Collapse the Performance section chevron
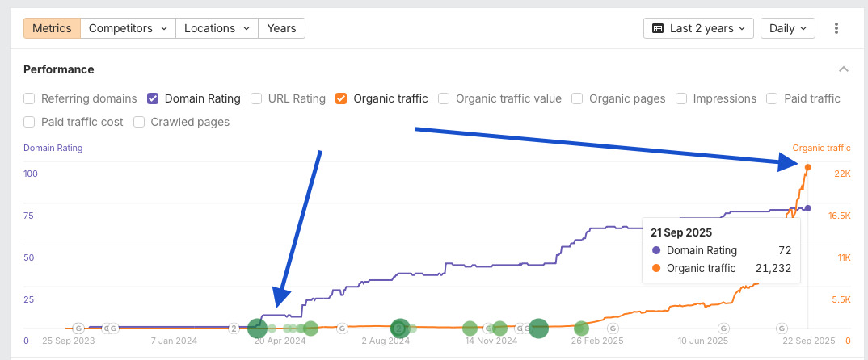Viewport: 868px width, 360px height. 844,69
